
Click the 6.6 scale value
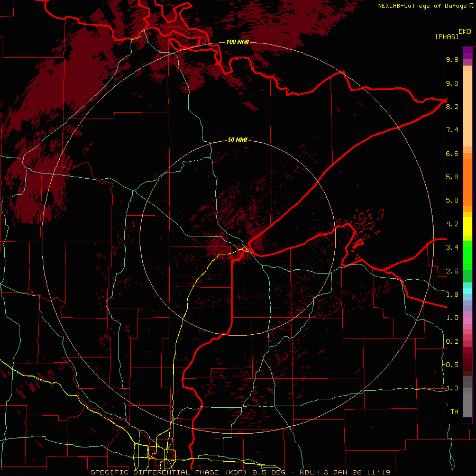tap(452, 153)
